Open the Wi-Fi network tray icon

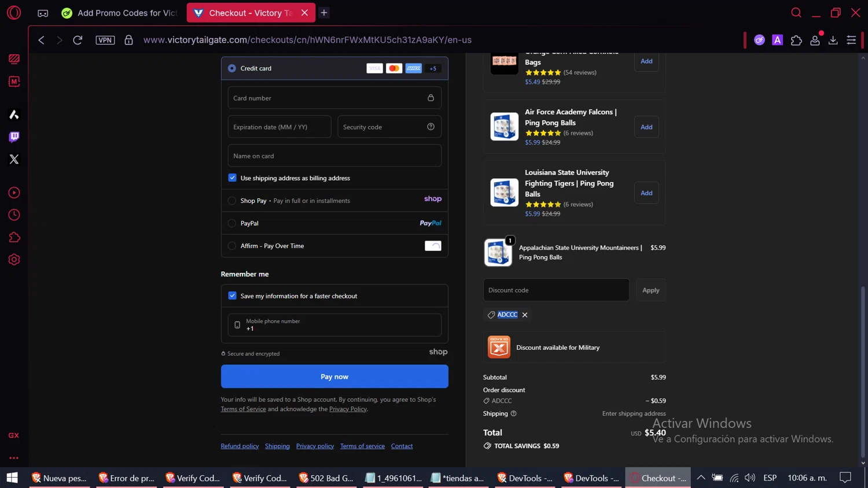tap(734, 478)
